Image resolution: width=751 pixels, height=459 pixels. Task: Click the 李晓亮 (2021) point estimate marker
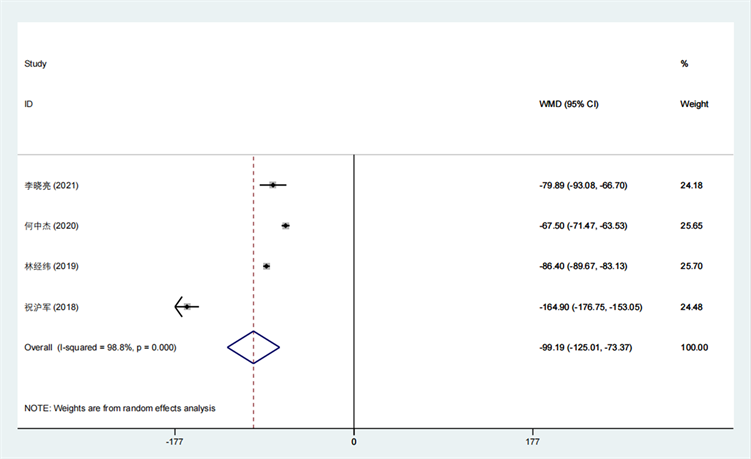click(273, 185)
